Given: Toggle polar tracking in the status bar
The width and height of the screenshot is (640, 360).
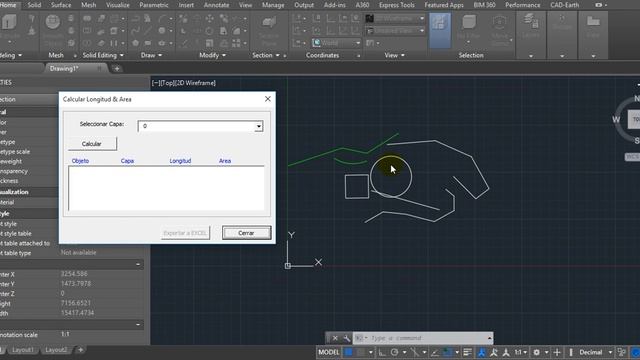Looking at the screenshot, I should tap(394, 352).
